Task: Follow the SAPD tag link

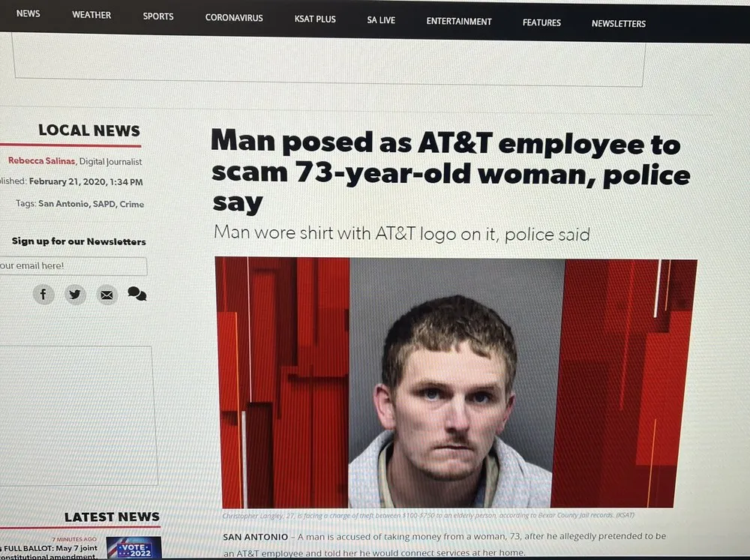Action: click(104, 204)
